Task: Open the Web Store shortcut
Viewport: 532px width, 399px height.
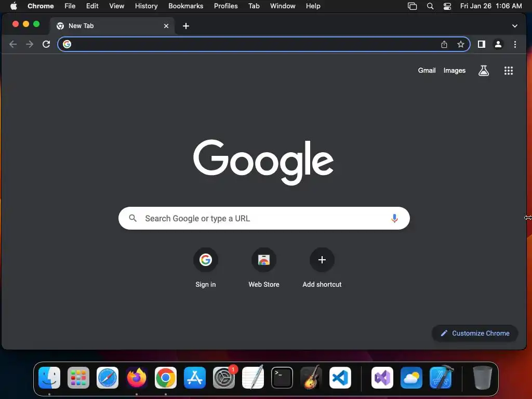Action: pyautogui.click(x=264, y=268)
